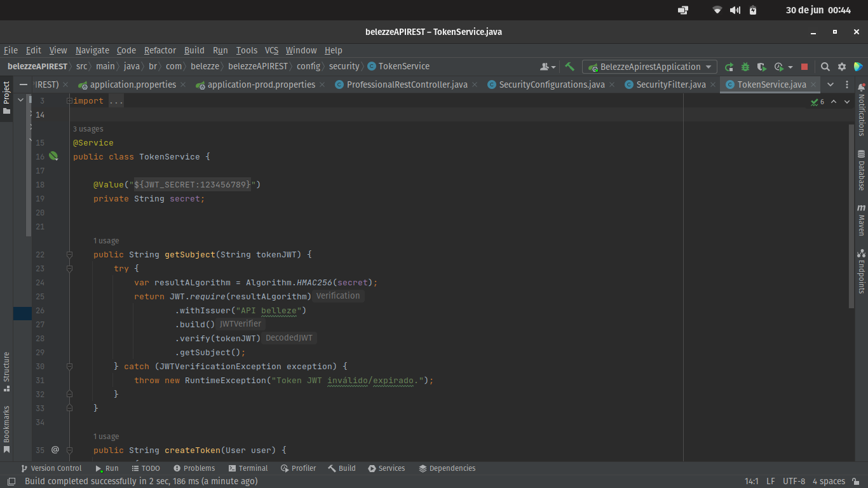Click the 3 usages hint above @Service
Screen dimensions: 868x488
pyautogui.click(x=88, y=129)
